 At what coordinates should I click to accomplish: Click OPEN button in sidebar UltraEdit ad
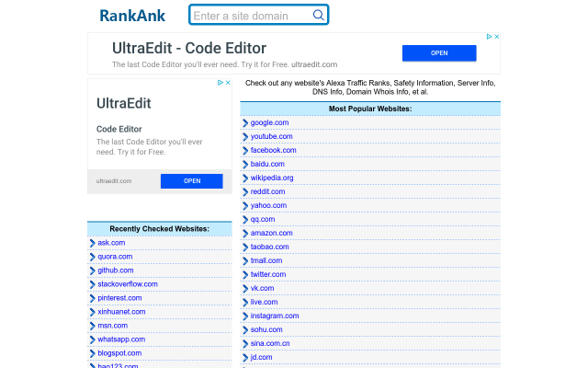[192, 181]
